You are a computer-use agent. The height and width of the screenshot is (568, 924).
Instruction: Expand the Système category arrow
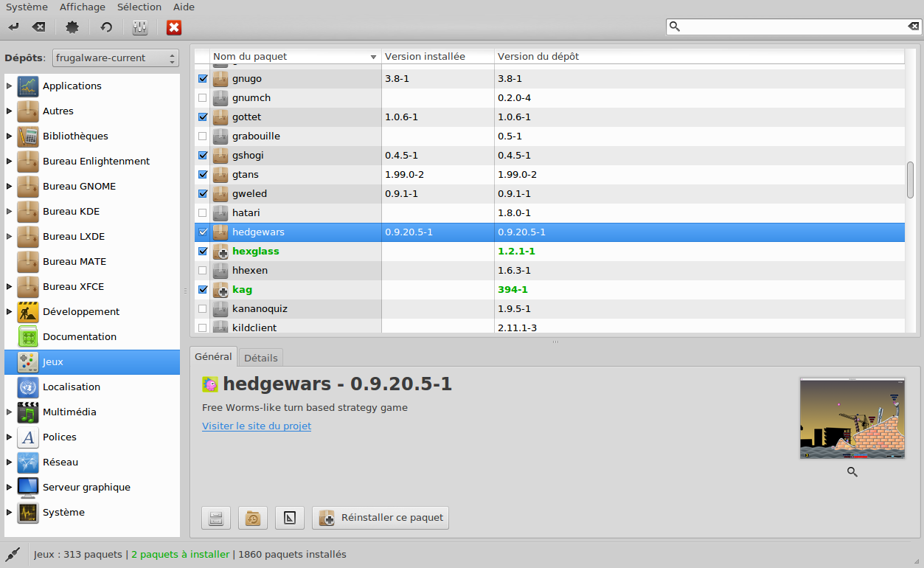pos(10,513)
